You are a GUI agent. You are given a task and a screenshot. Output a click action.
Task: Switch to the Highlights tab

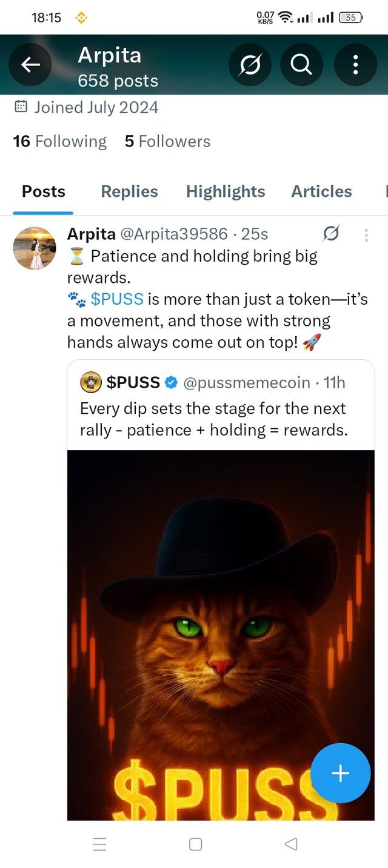[226, 191]
